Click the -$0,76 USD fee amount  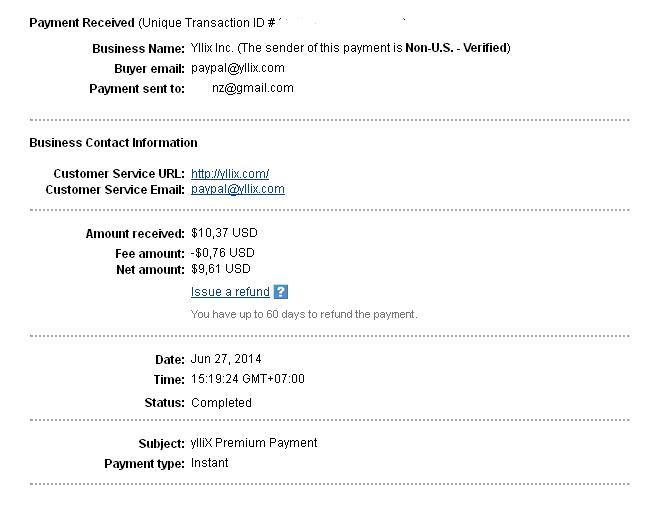pos(223,253)
